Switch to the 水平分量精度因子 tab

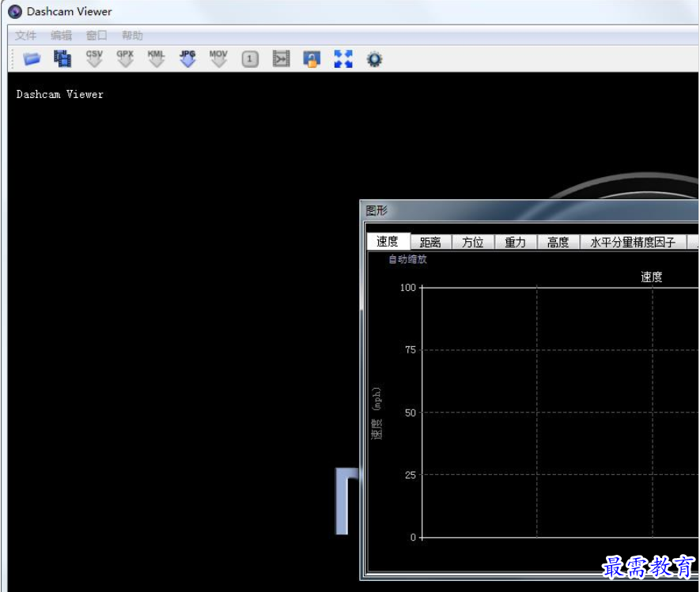633,242
